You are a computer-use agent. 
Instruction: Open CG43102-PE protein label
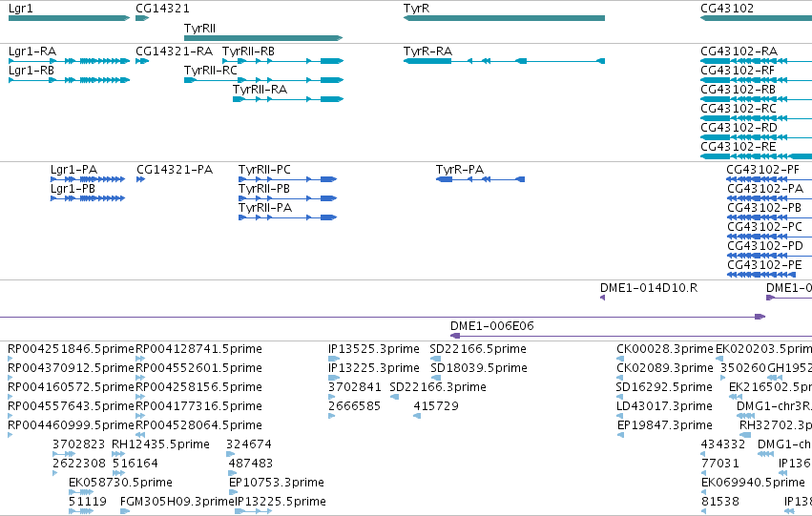click(764, 266)
